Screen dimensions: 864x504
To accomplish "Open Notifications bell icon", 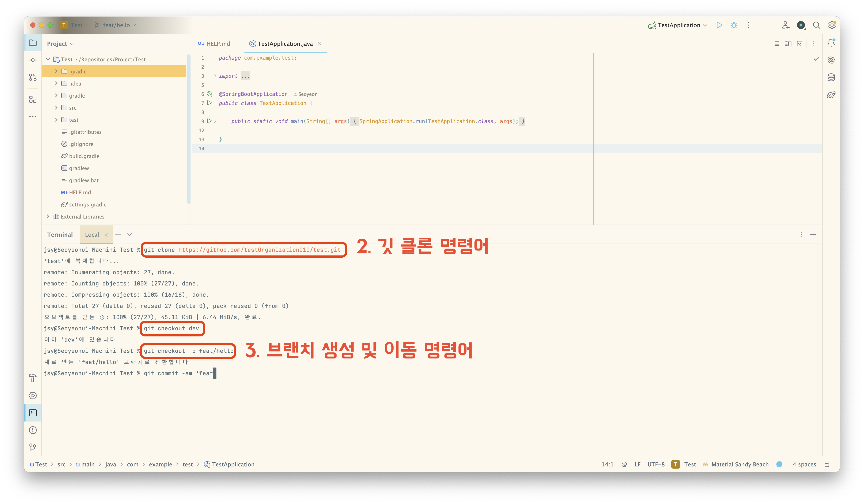I will 831,43.
